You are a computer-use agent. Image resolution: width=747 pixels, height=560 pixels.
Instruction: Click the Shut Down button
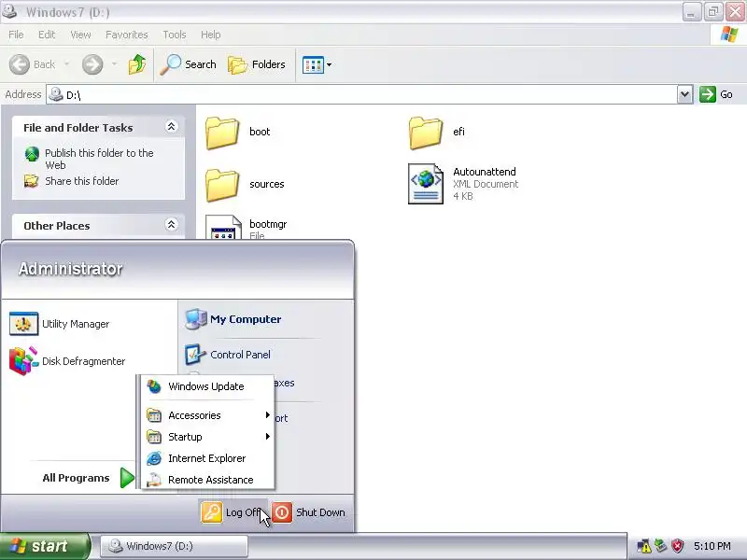click(x=309, y=512)
